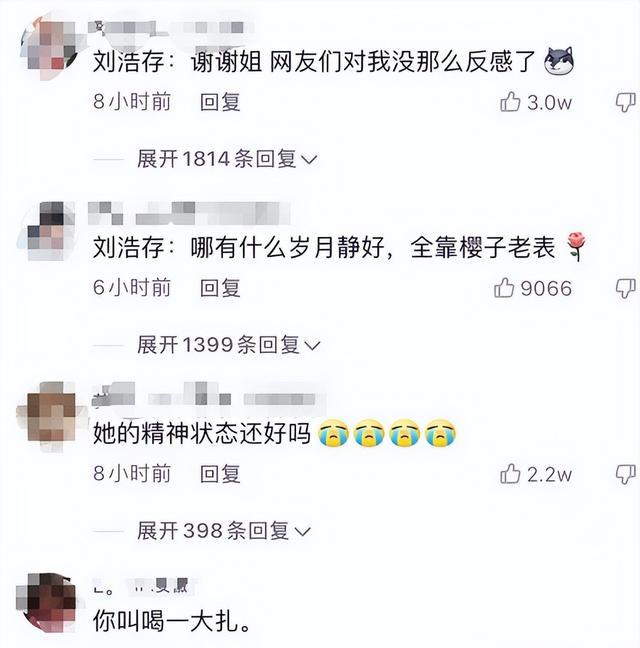The height and width of the screenshot is (648, 640).
Task: Tap the rose emoji in second comment
Action: coord(576,246)
